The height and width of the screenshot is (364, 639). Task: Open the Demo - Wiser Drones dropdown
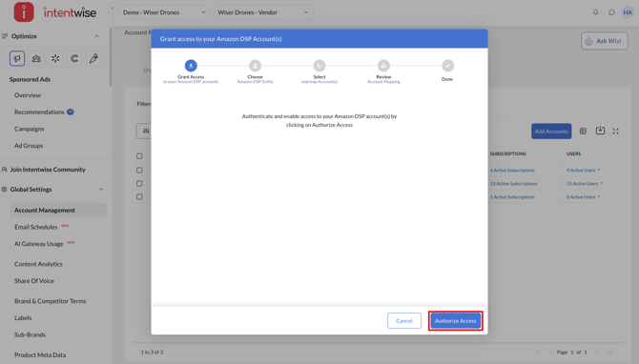coord(165,12)
